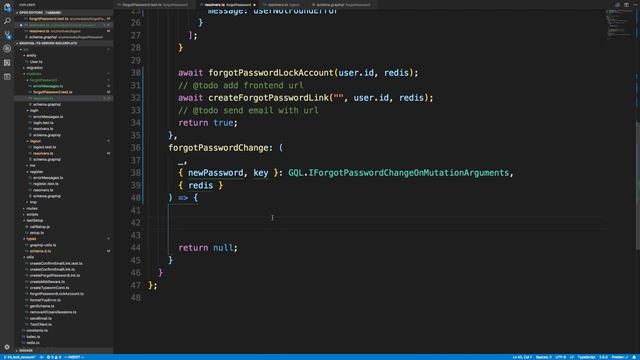The image size is (640, 360).
Task: Open forgotPassword.test.ts in file tree
Action: (x=52, y=92)
